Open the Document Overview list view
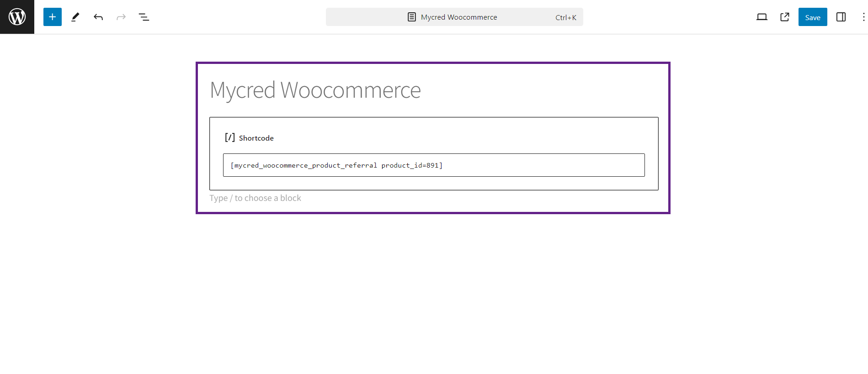Viewport: 868px width, 374px height. pyautogui.click(x=144, y=17)
